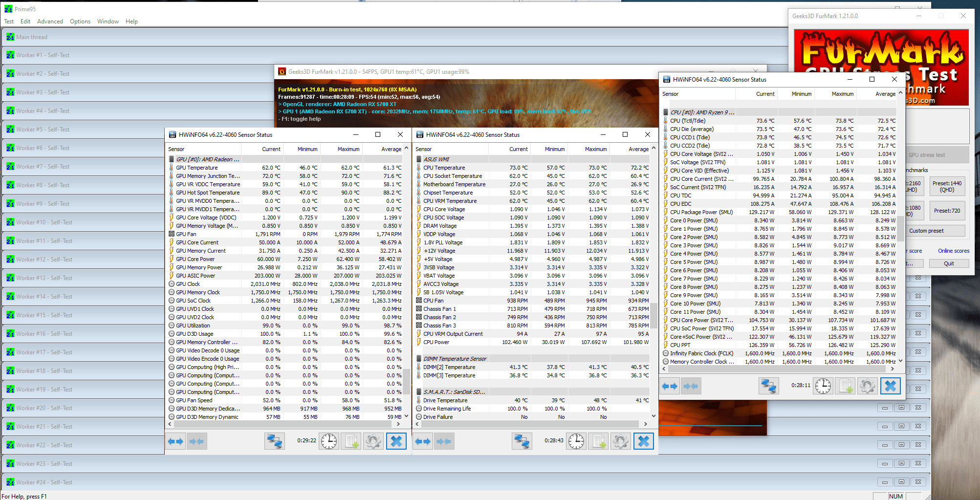Image resolution: width=980 pixels, height=500 pixels.
Task: Click Sensor column header in GPU sensor window
Action: [x=203, y=149]
